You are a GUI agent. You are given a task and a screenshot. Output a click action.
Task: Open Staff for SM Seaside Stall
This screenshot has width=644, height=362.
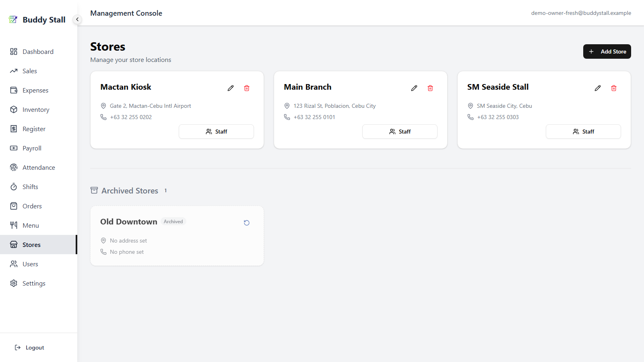click(583, 132)
